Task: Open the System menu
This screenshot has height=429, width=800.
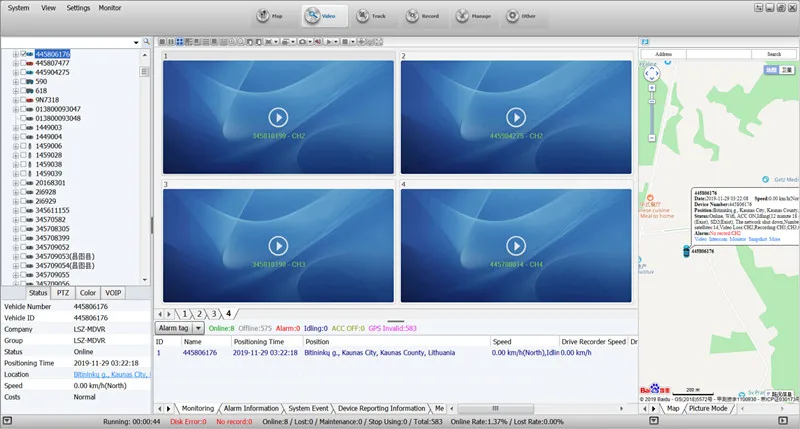Action: (18, 8)
